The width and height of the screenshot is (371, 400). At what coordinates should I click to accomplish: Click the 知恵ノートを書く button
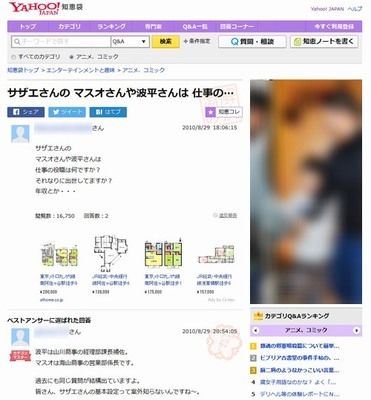coord(324,42)
